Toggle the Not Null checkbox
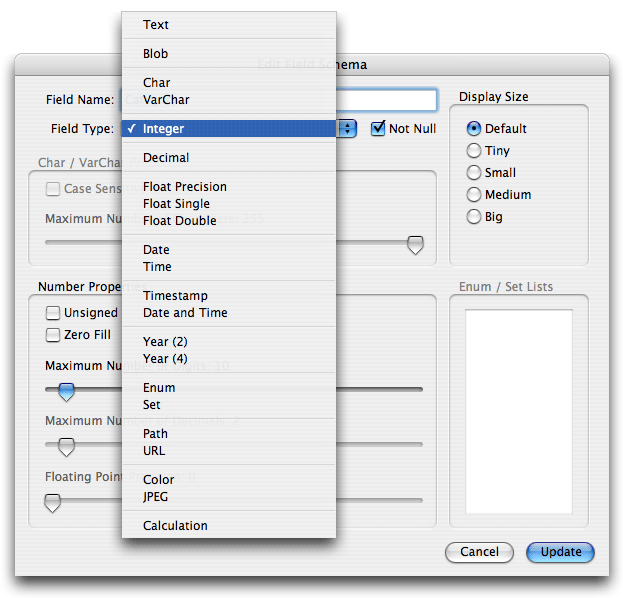Screen dimensions: 623x598 (x=378, y=128)
